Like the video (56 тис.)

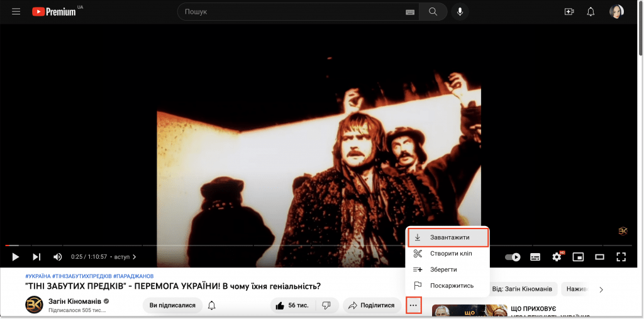point(293,305)
